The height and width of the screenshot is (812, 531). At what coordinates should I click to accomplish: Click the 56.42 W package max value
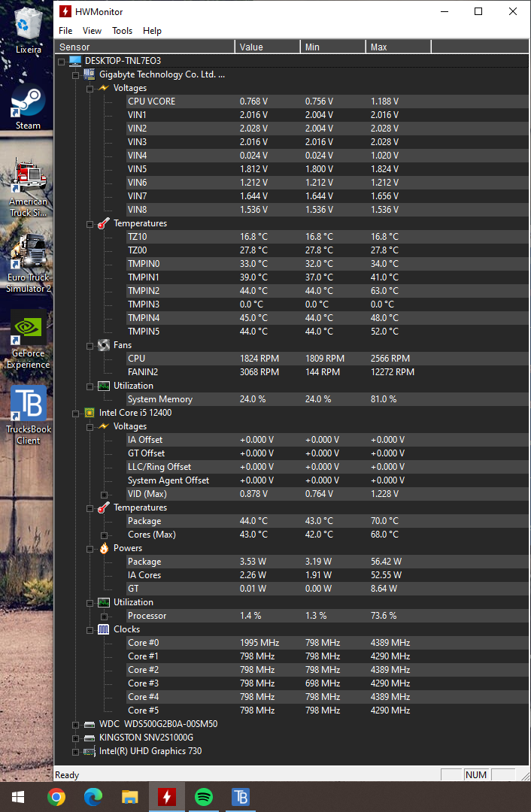pyautogui.click(x=387, y=562)
